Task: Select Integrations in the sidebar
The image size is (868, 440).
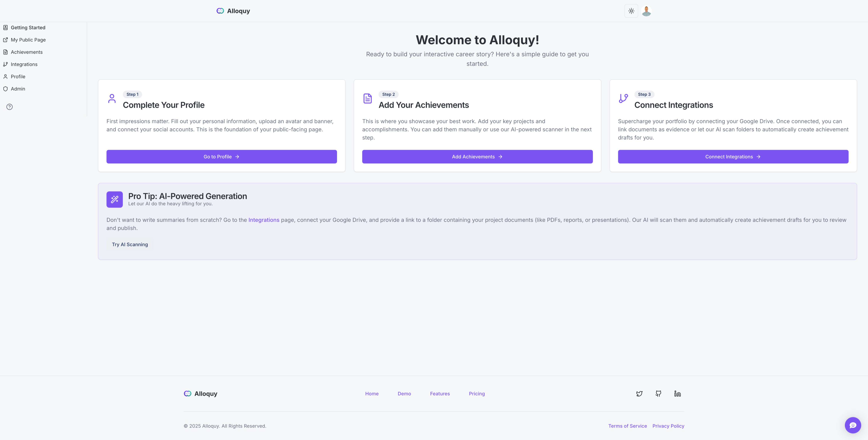Action: (24, 64)
